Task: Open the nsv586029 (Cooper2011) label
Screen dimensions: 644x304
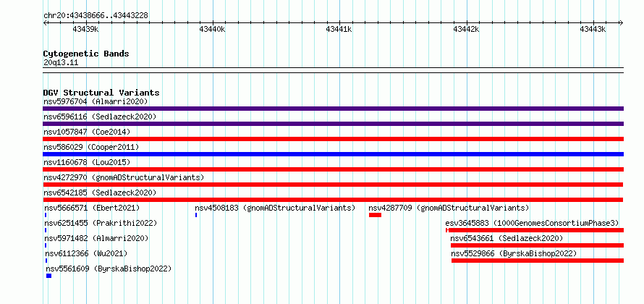Action: 92,147
